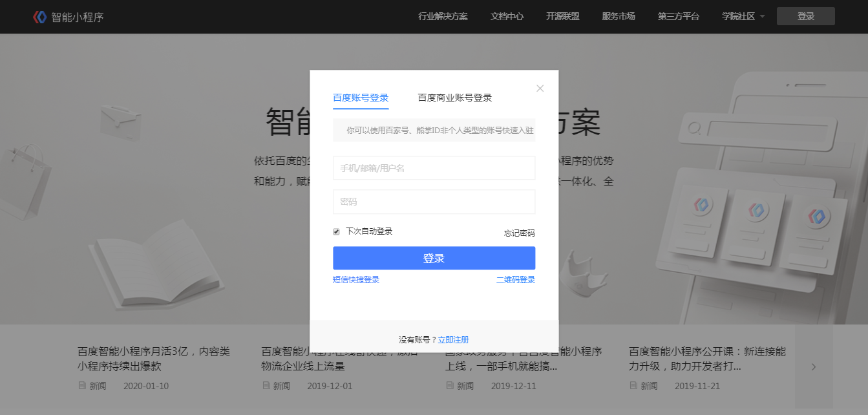Click the 智能小程序 logo icon
Image resolution: width=868 pixels, height=415 pixels.
(40, 17)
